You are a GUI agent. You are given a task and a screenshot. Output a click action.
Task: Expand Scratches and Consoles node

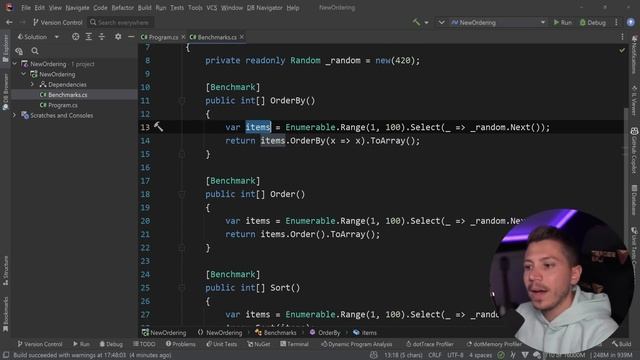click(15, 115)
